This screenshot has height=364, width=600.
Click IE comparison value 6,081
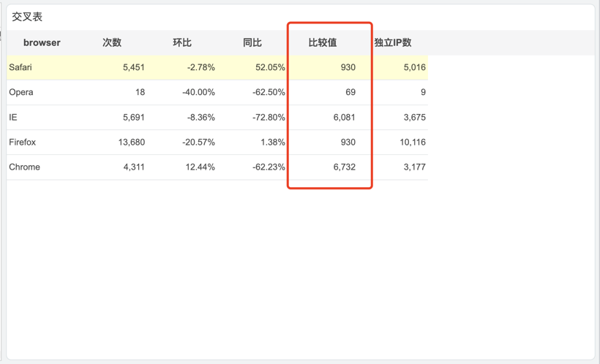click(x=345, y=118)
